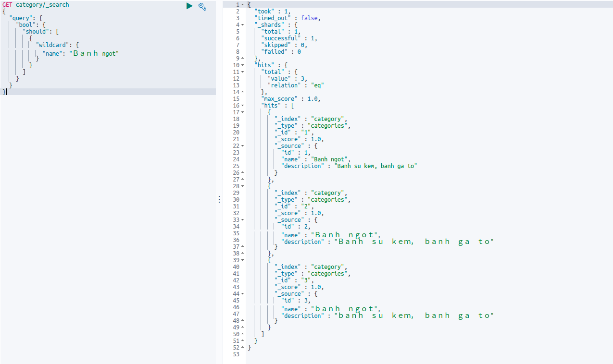Click the "_id" : "3" line
613x364 pixels.
(x=294, y=280)
